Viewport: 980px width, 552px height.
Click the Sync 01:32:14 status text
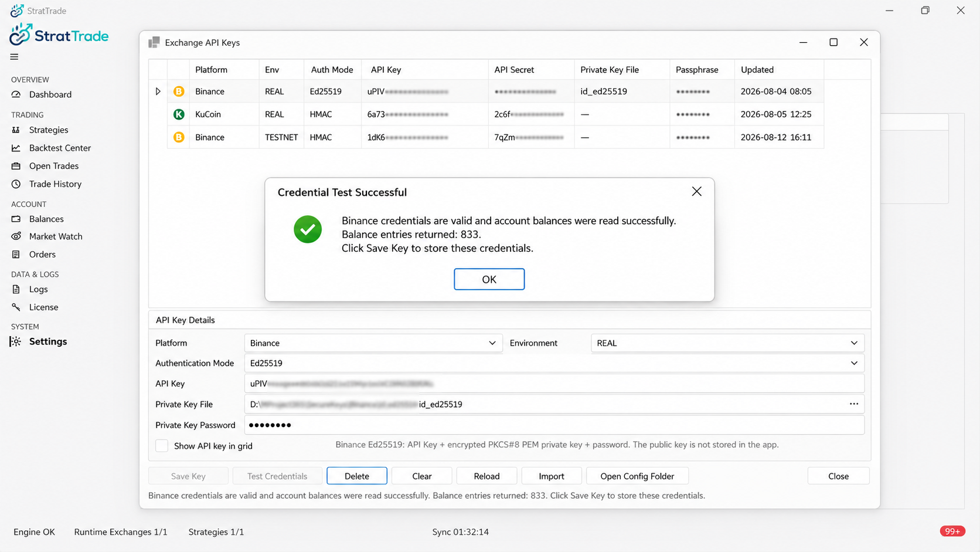tap(460, 532)
